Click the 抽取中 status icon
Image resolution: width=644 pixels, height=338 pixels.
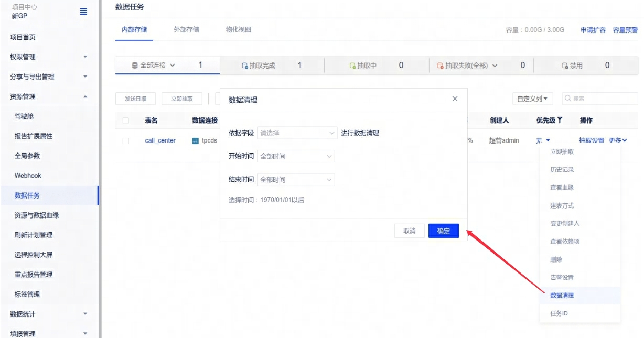(353, 66)
